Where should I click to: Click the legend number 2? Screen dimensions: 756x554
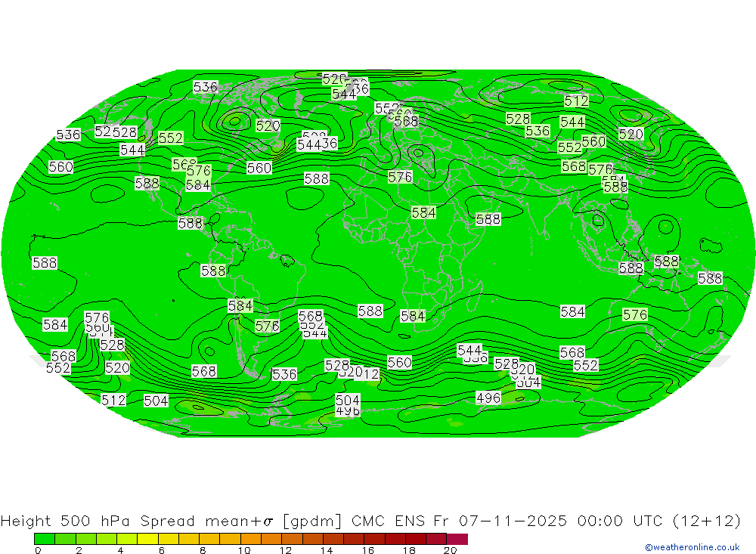click(79, 550)
